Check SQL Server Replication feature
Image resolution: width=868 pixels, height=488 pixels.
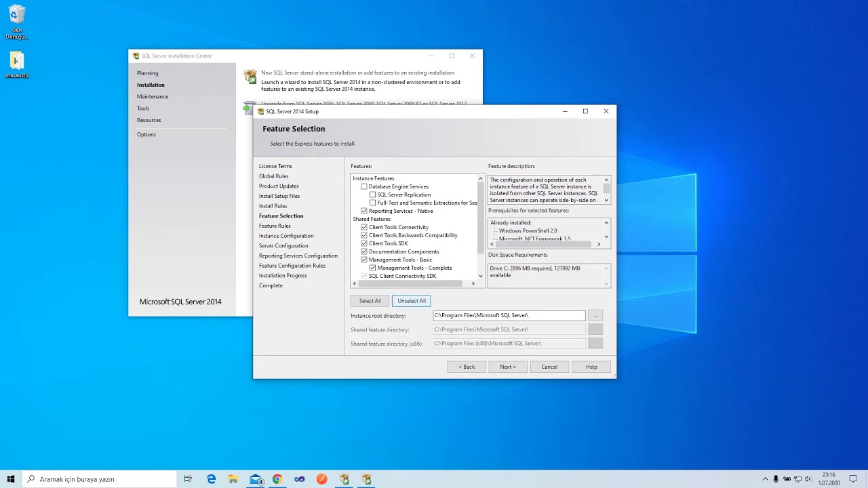(372, 195)
